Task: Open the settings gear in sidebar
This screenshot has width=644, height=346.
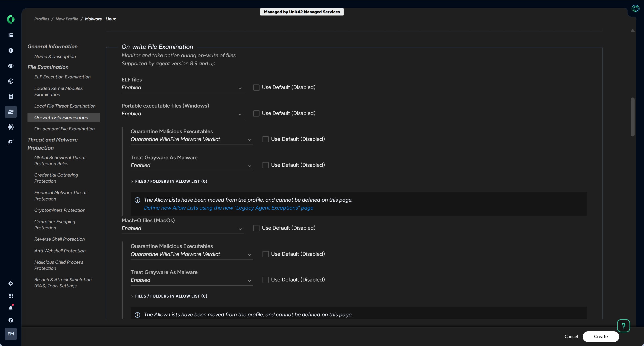Action: tap(11, 283)
